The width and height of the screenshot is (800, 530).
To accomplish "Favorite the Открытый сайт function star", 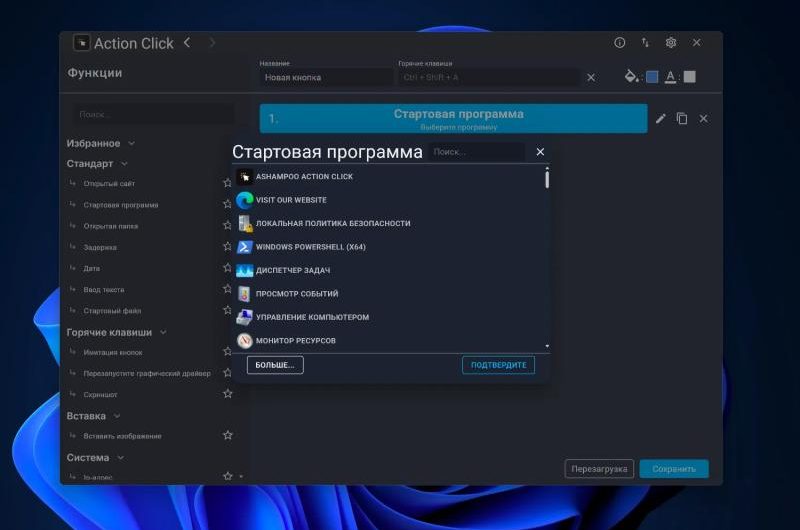I will tap(228, 183).
